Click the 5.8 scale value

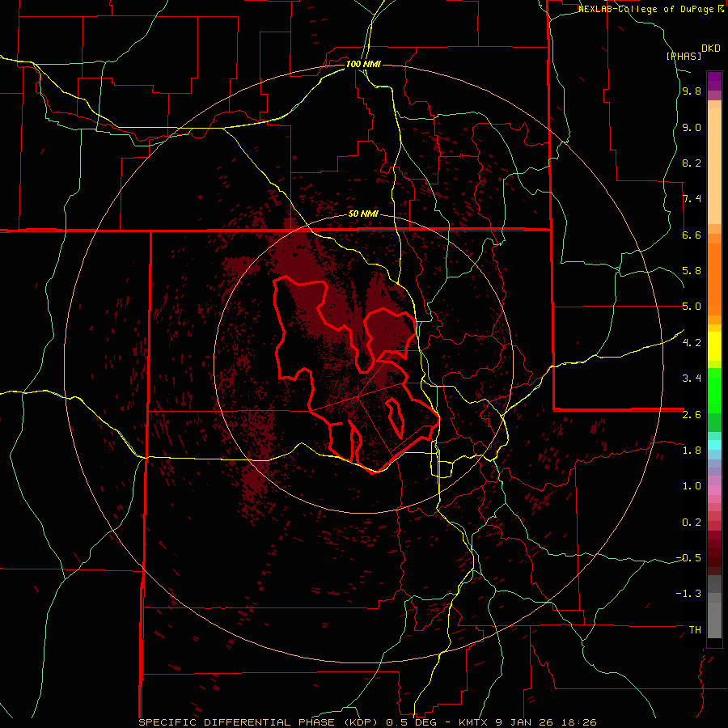[692, 271]
